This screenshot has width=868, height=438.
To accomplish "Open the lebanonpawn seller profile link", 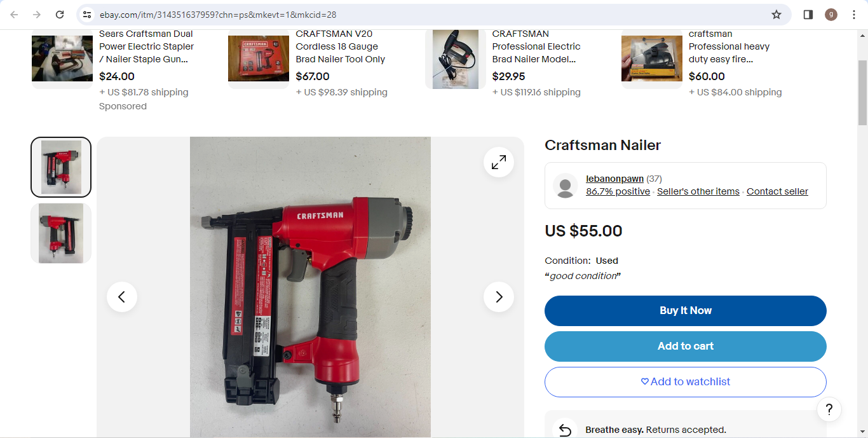I will (614, 179).
